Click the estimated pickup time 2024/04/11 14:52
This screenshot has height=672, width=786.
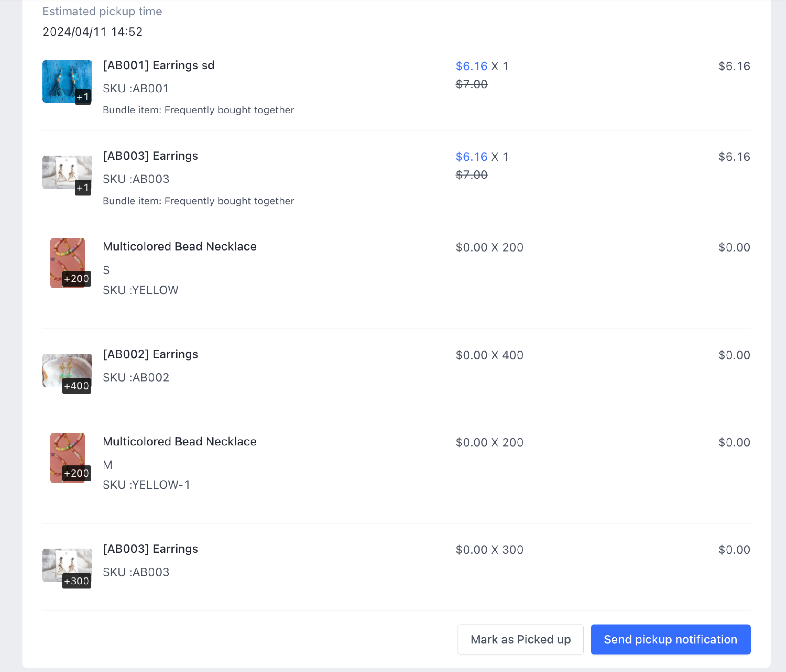coord(92,32)
